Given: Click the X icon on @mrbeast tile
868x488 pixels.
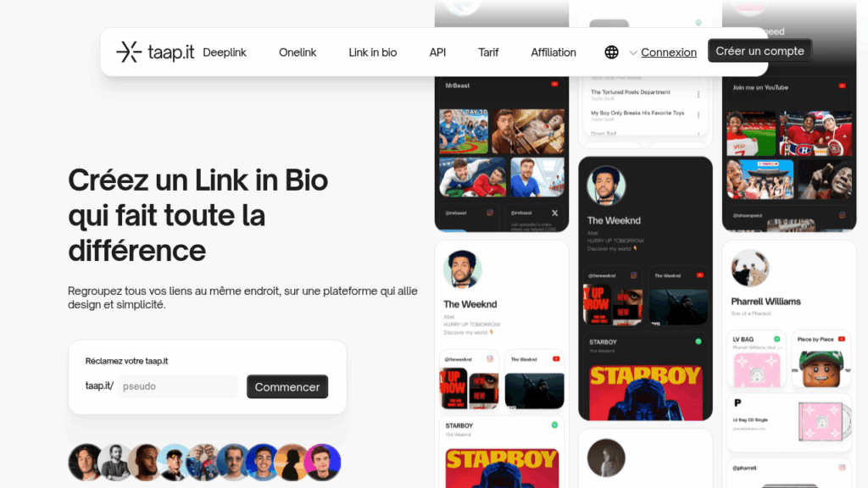Looking at the screenshot, I should point(554,213).
